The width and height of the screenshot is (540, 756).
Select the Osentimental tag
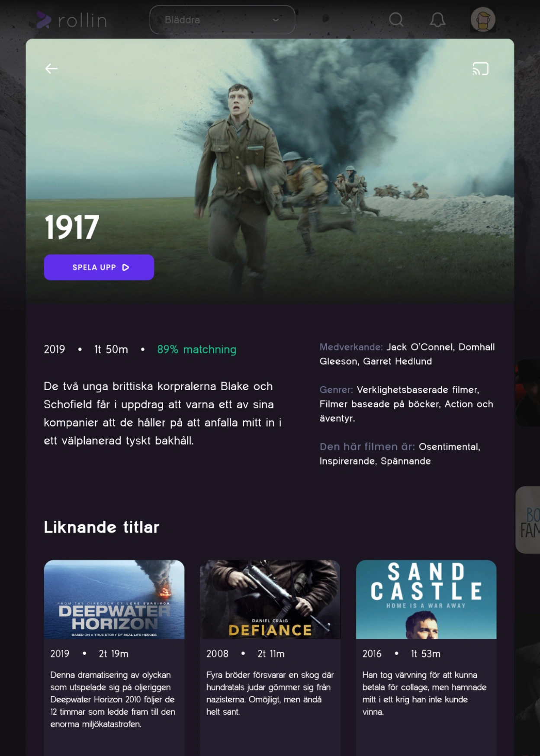[x=449, y=447]
